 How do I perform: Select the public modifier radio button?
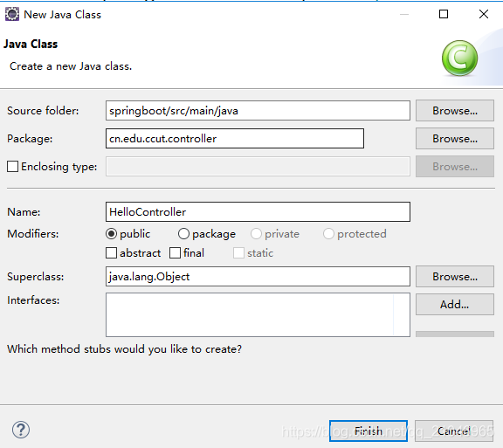[111, 234]
